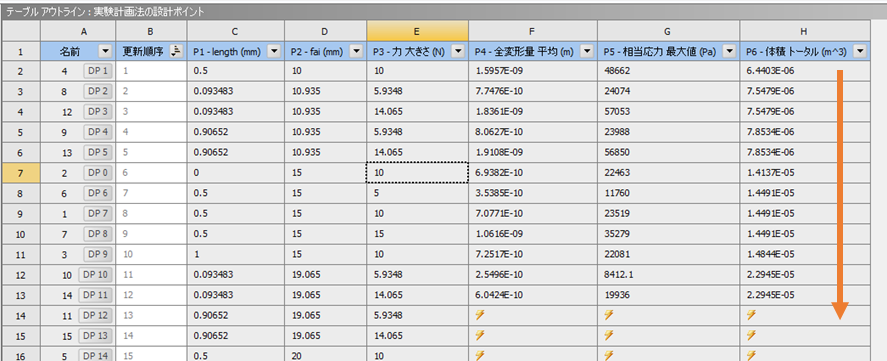Open the P1 - length (mm) filter dropdown
Image resolution: width=887 pixels, height=361 pixels.
coord(274,51)
